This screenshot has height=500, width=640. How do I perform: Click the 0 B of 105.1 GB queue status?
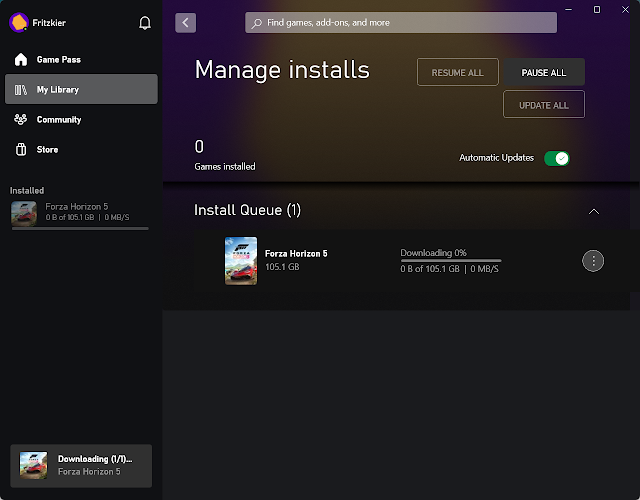click(x=449, y=269)
